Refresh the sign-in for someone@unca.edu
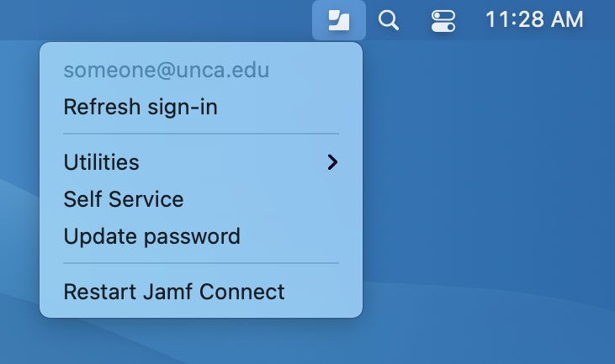The image size is (615, 364). click(x=140, y=108)
